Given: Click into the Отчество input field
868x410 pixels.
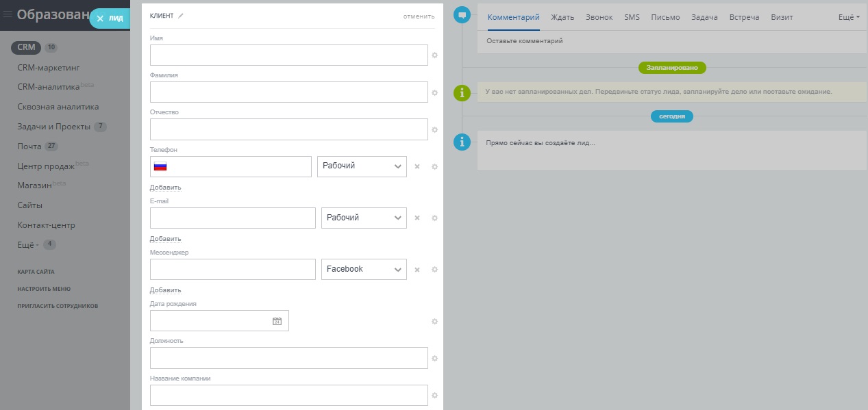Looking at the screenshot, I should 289,129.
